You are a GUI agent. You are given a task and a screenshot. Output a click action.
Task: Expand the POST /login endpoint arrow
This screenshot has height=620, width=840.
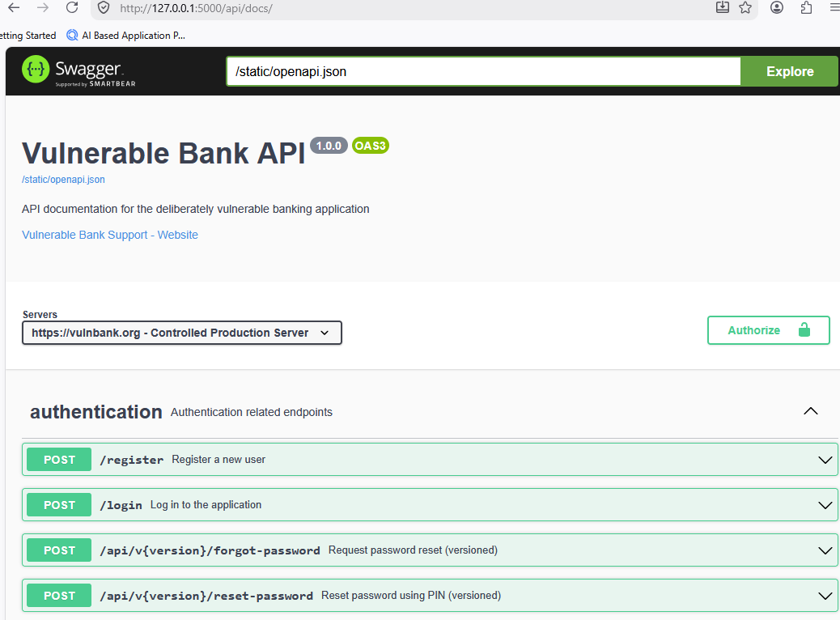click(825, 505)
